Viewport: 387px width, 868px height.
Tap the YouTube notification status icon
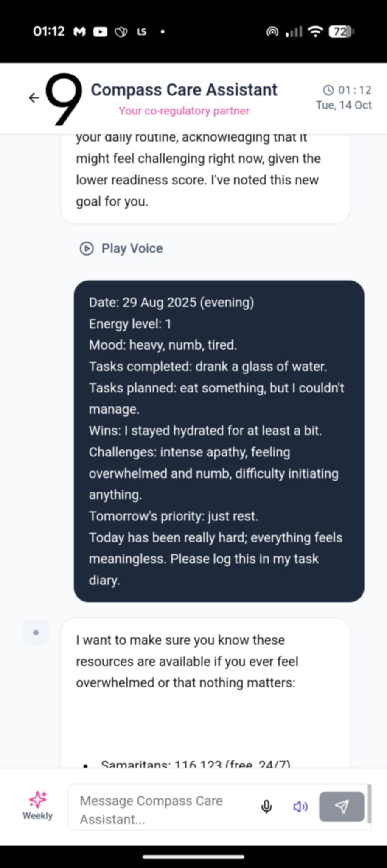coord(100,32)
